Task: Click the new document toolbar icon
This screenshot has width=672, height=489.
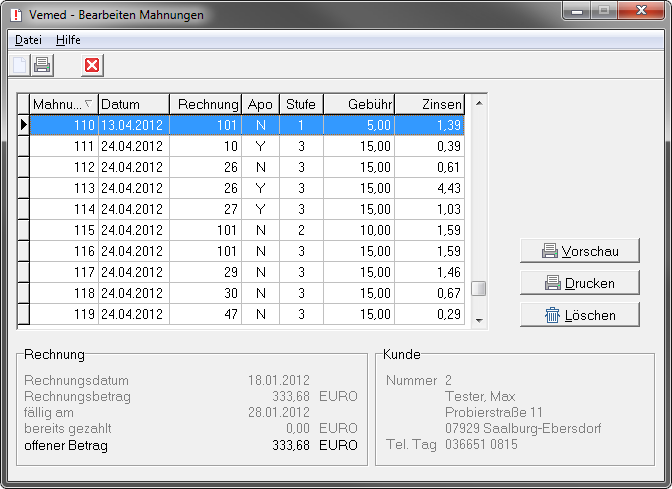Action: [19, 66]
